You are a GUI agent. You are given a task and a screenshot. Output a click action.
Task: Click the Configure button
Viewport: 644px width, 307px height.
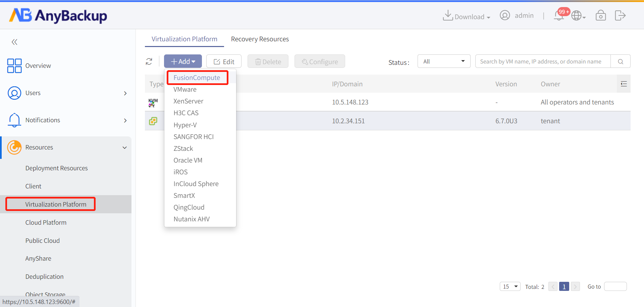320,61
